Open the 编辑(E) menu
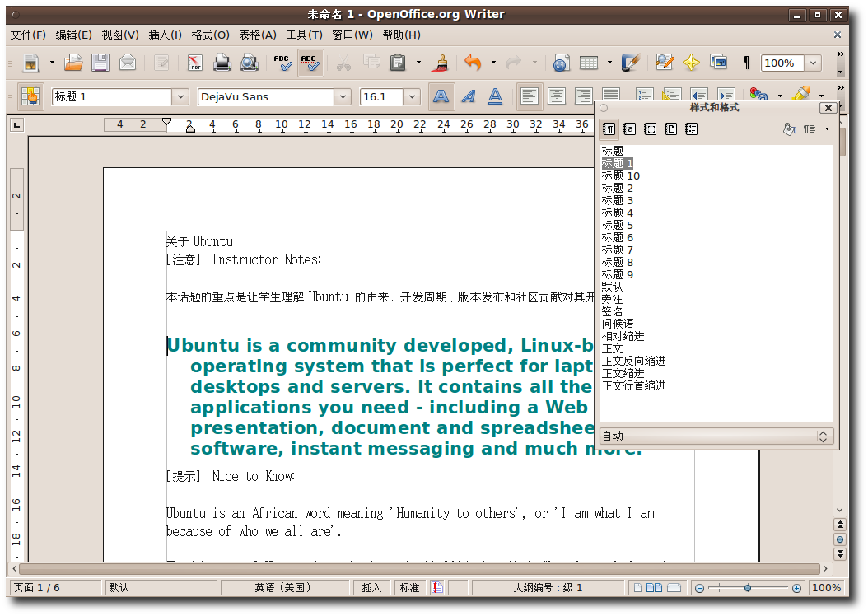This screenshot has width=868, height=616. point(73,35)
